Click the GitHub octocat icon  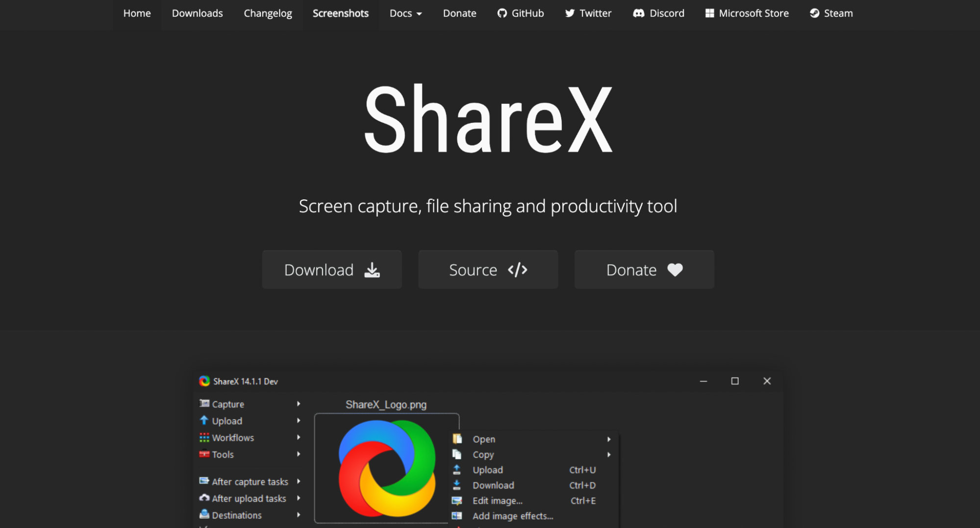[x=502, y=13]
